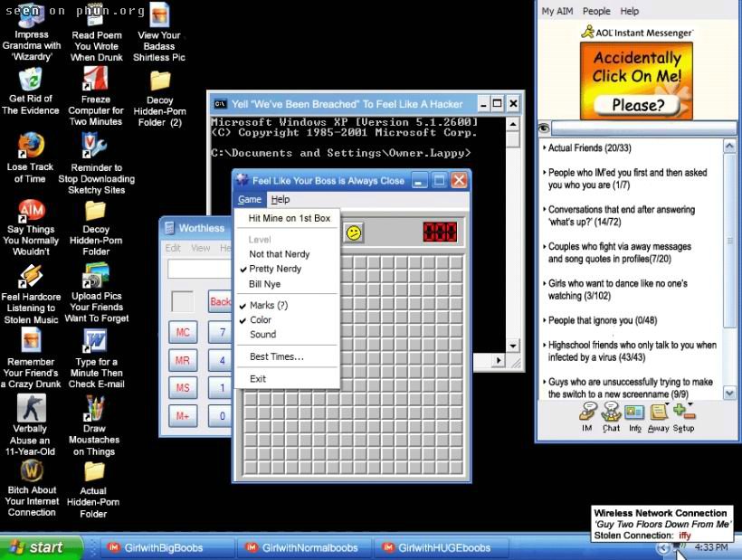742x560 pixels.
Task: Click the AIM 'IM' icon
Action: tap(587, 417)
